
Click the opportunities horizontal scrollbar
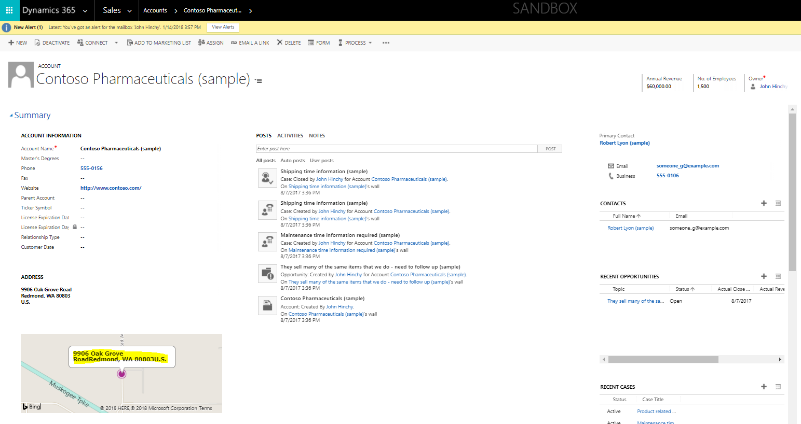coord(663,360)
